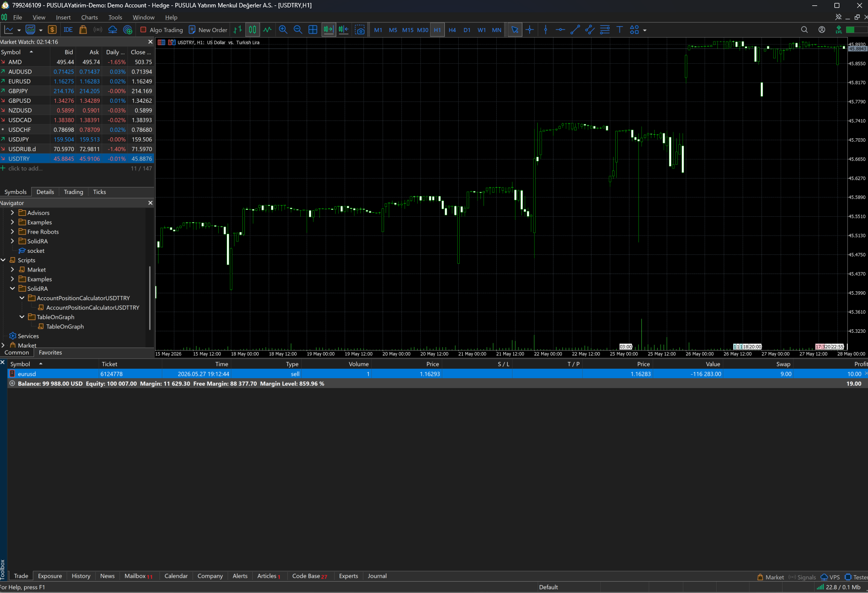Open the shapes objects dropdown arrow
868x593 pixels.
coord(645,30)
